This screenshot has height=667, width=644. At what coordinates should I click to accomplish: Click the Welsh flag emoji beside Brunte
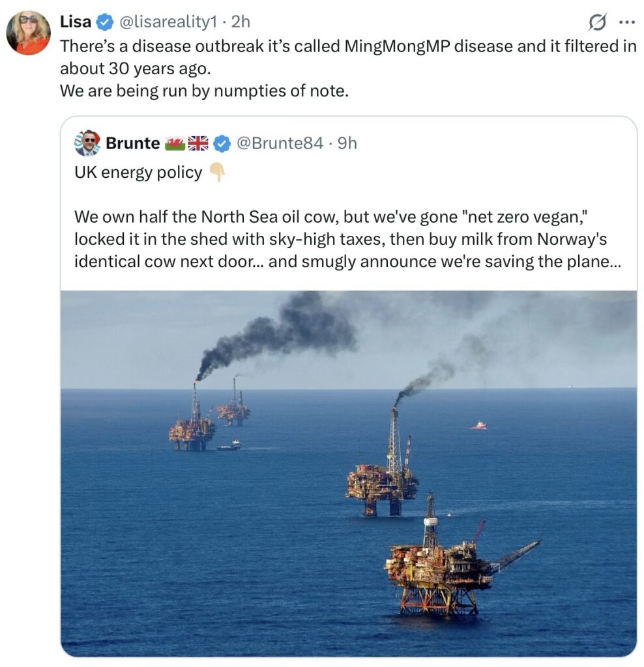pos(175,143)
